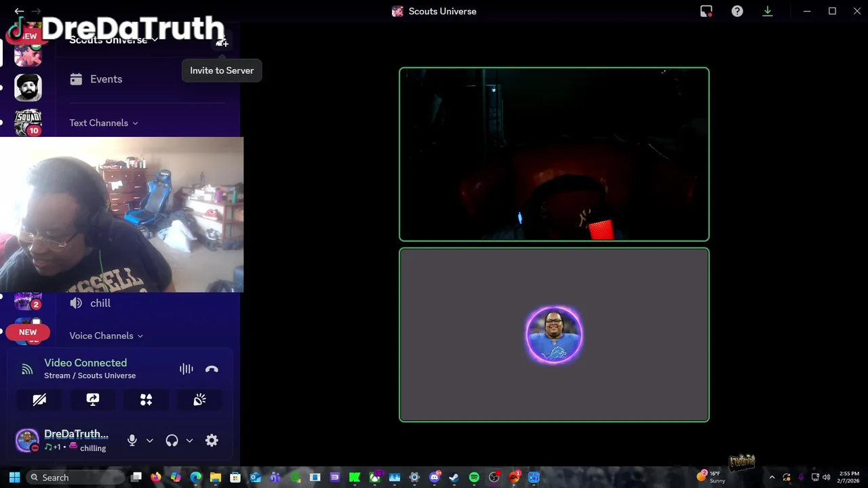868x488 pixels.
Task: Click DreDaTruth user avatar
Action: 27,440
